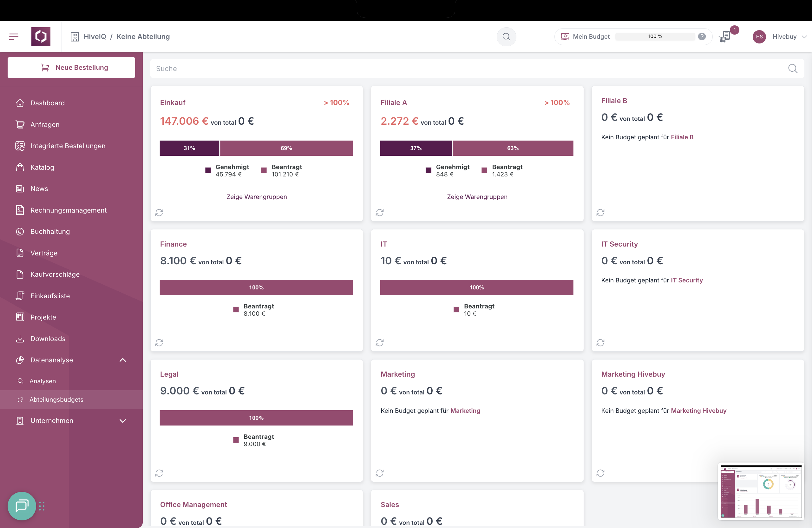This screenshot has height=528, width=812.
Task: Open the chat bubble in bottom left
Action: pyautogui.click(x=22, y=506)
